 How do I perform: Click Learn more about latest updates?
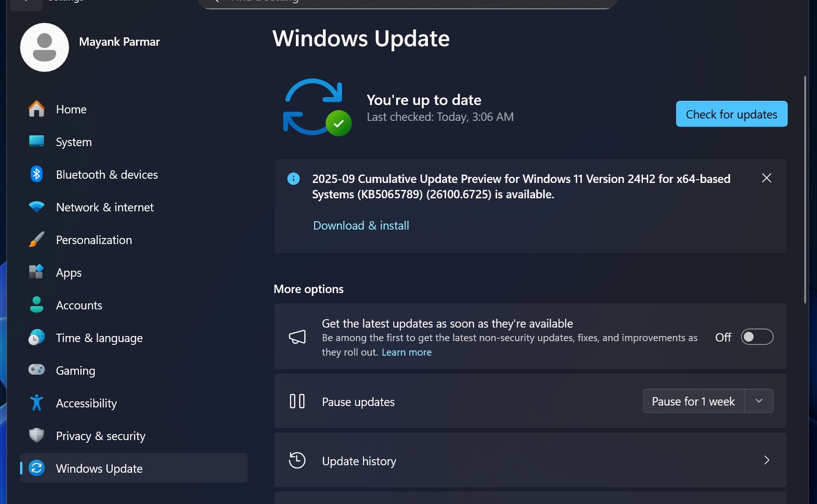click(x=406, y=352)
